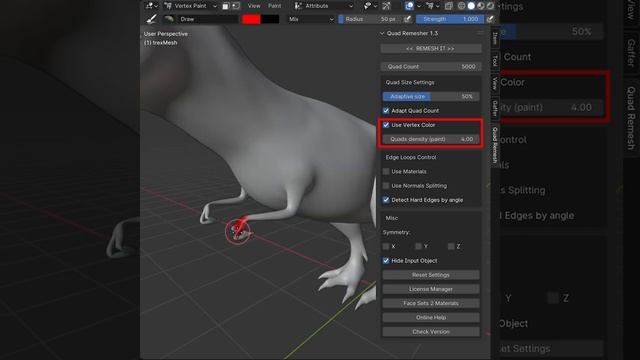
Task: Click the Strength slider
Action: coord(450,19)
